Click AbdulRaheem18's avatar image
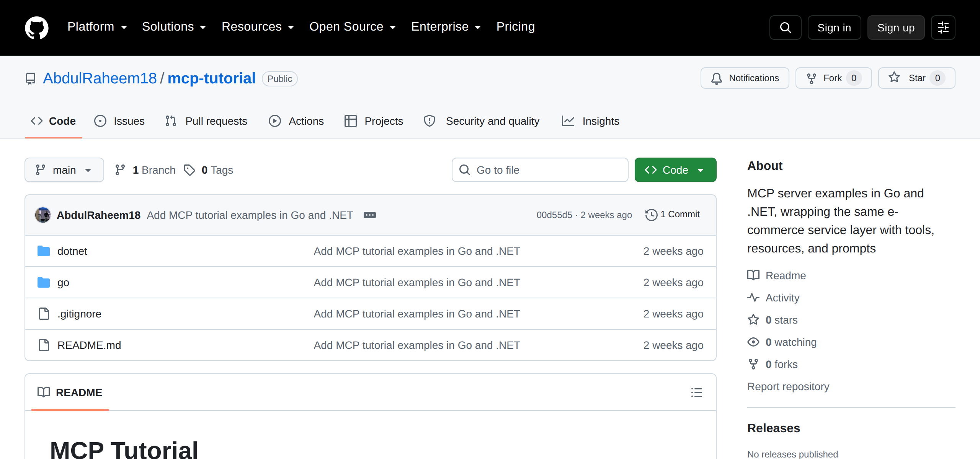 pyautogui.click(x=43, y=215)
